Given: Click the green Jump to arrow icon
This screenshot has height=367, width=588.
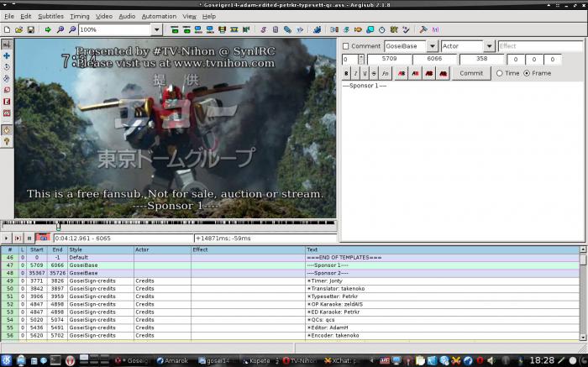Looking at the screenshot, I should click(x=48, y=29).
